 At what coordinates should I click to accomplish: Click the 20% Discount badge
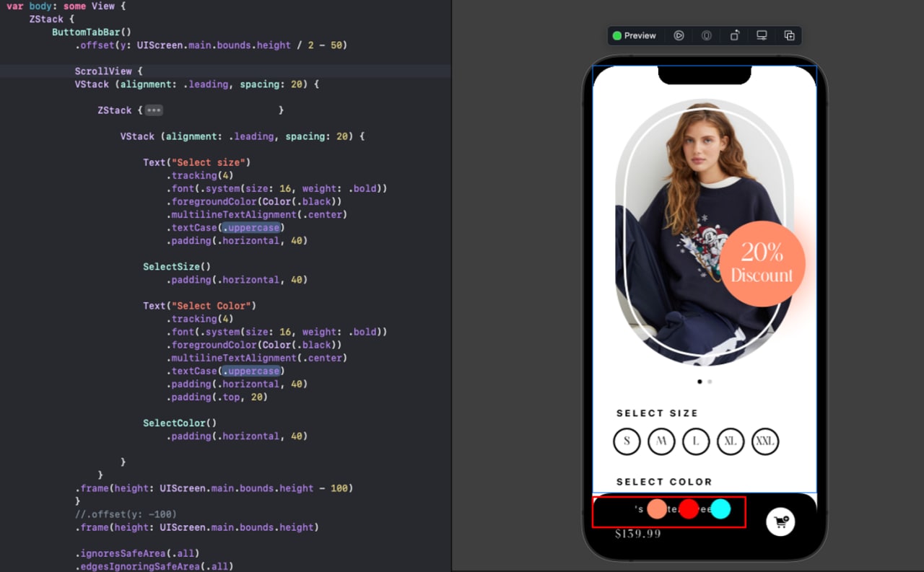tap(762, 264)
